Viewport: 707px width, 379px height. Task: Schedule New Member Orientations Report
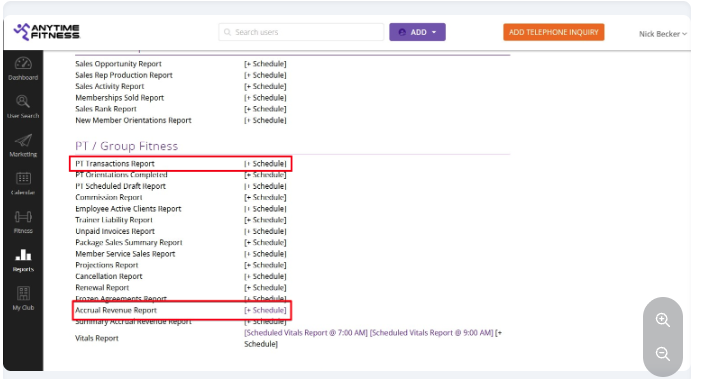coord(265,120)
